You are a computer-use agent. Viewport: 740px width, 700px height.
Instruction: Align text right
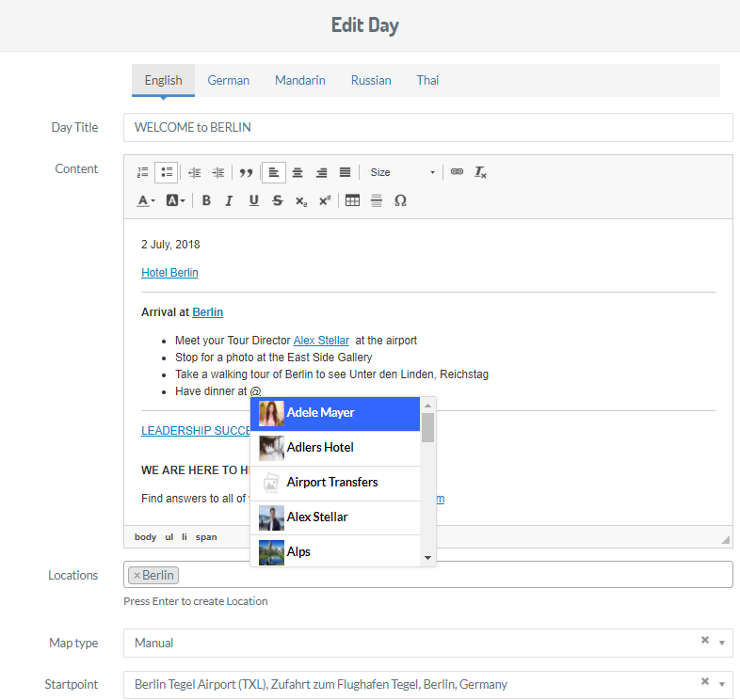321,172
